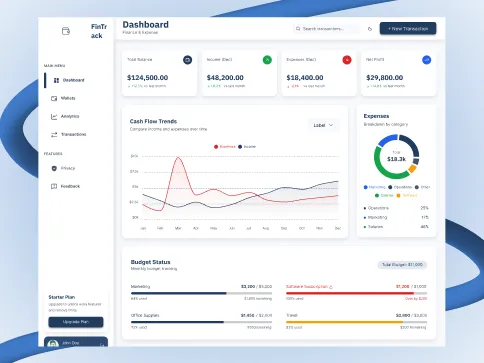Toggle Marketing in the donut legend
The height and width of the screenshot is (363, 484).
click(x=375, y=187)
